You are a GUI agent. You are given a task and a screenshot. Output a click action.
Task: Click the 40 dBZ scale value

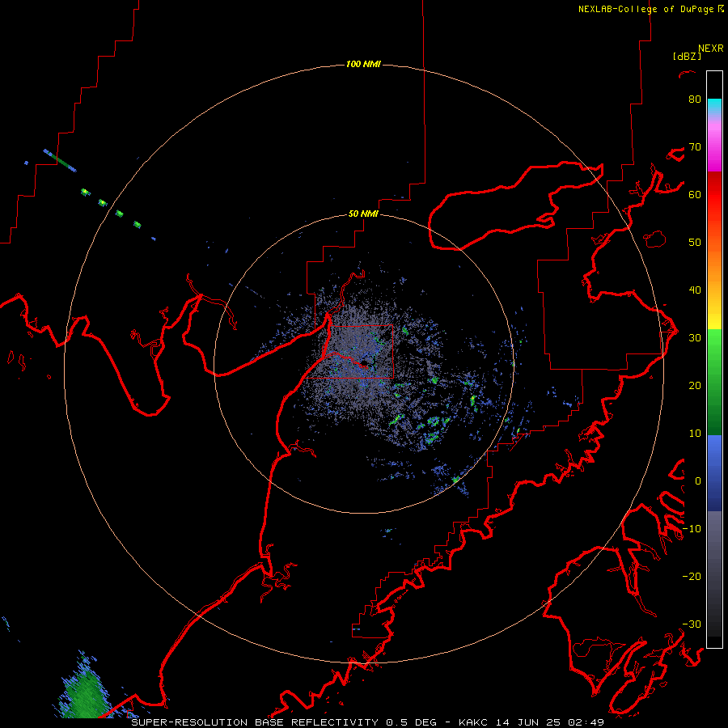point(695,290)
